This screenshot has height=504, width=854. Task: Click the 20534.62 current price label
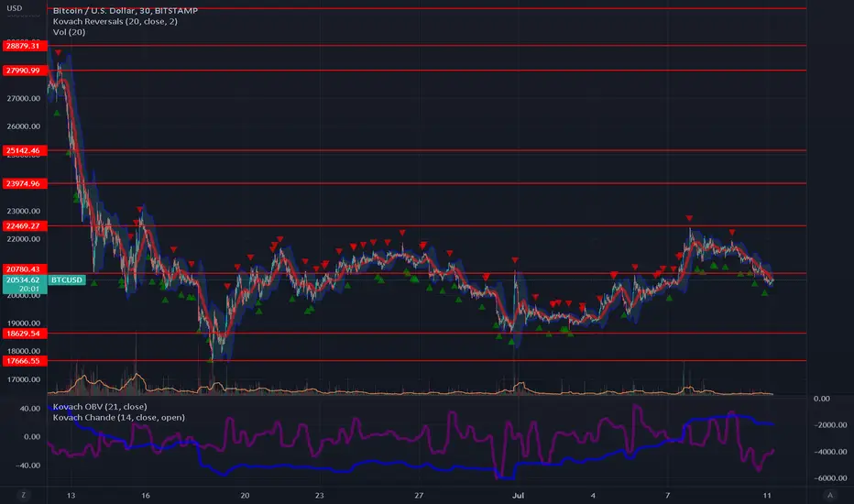[x=25, y=280]
